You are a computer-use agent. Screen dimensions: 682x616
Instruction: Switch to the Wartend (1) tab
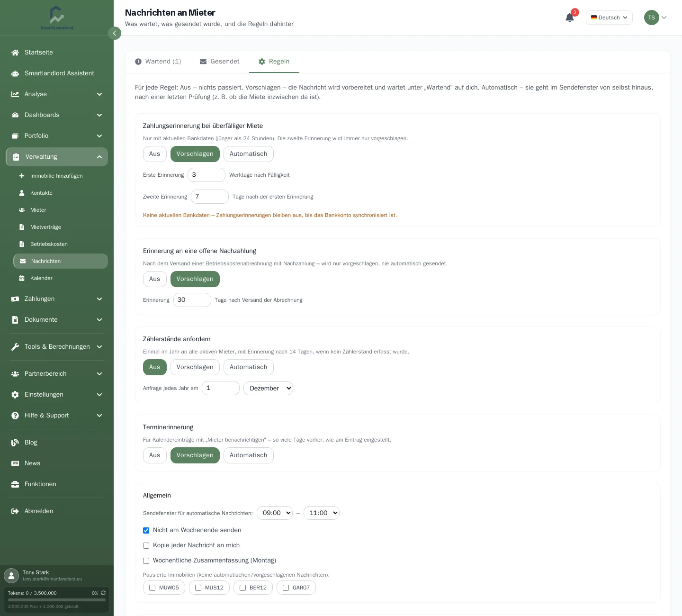pos(158,62)
